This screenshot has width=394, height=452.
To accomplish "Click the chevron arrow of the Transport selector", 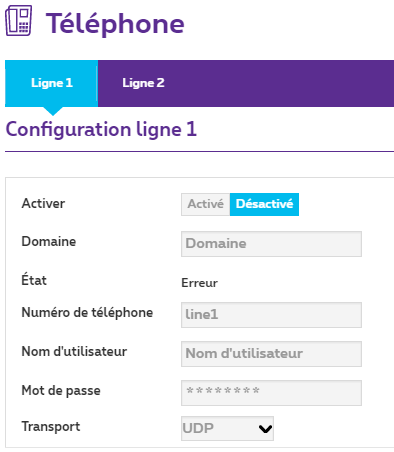I will (265, 429).
